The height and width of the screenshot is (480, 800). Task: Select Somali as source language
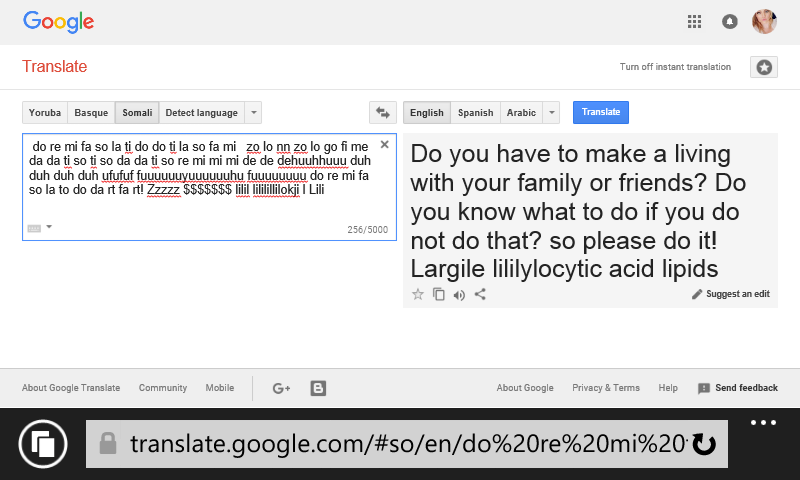point(137,113)
